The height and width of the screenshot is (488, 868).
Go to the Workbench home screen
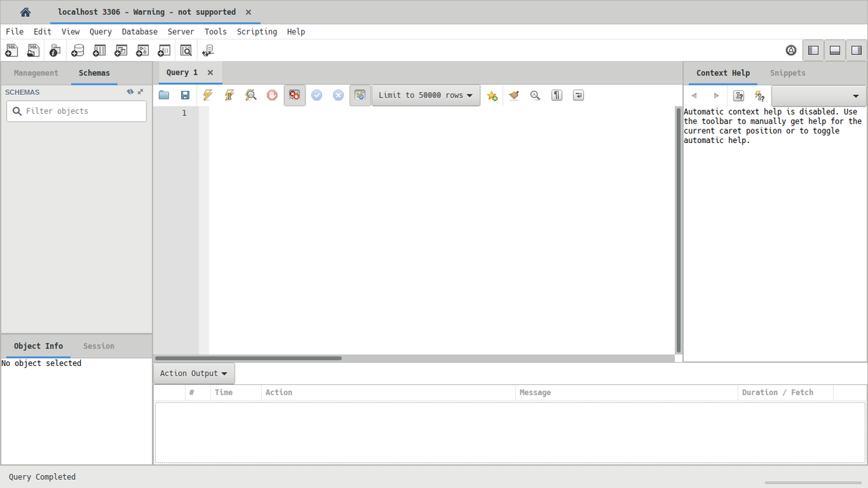[25, 12]
